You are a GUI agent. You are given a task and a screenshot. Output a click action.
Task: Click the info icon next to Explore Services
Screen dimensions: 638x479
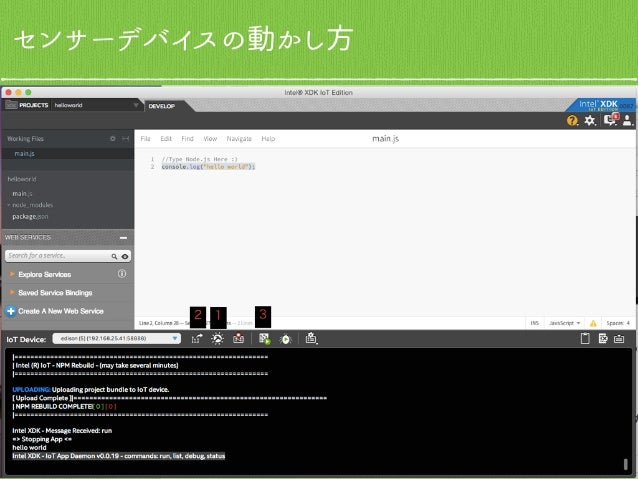122,274
